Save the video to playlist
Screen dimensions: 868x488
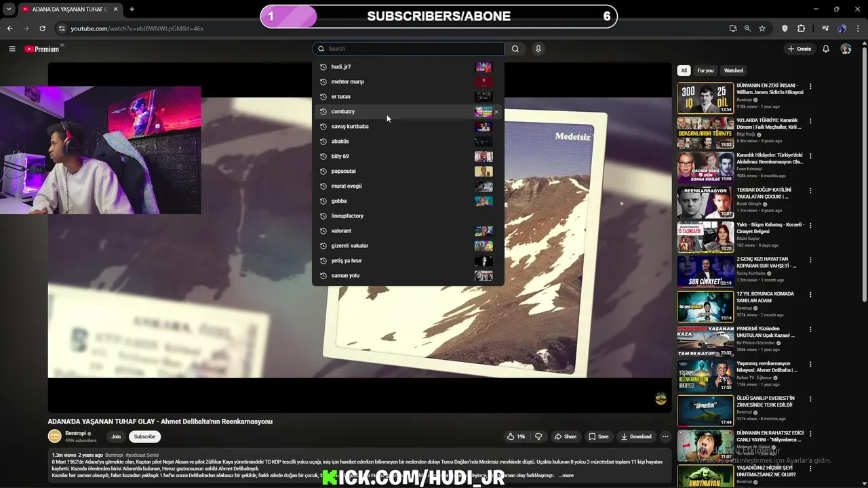[x=598, y=436]
